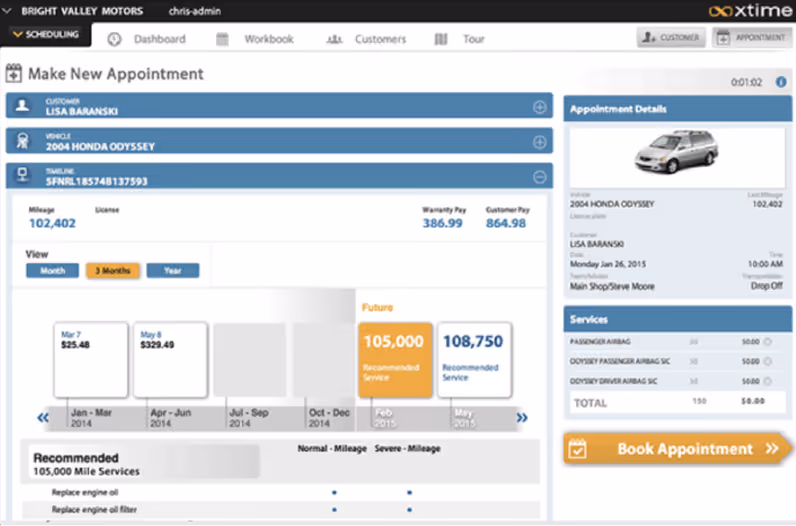The width and height of the screenshot is (796, 526).
Task: Click the Workbook calendar icon
Action: coord(222,39)
